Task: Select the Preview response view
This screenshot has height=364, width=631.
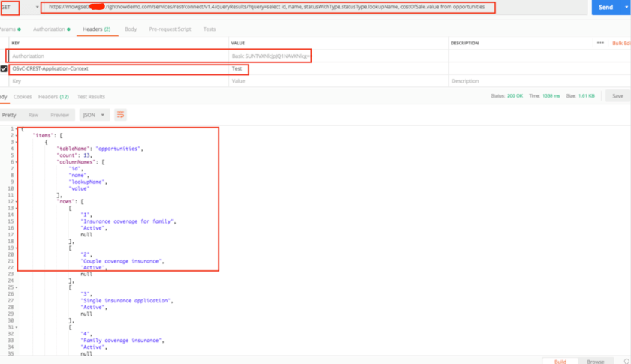Action: click(x=59, y=115)
